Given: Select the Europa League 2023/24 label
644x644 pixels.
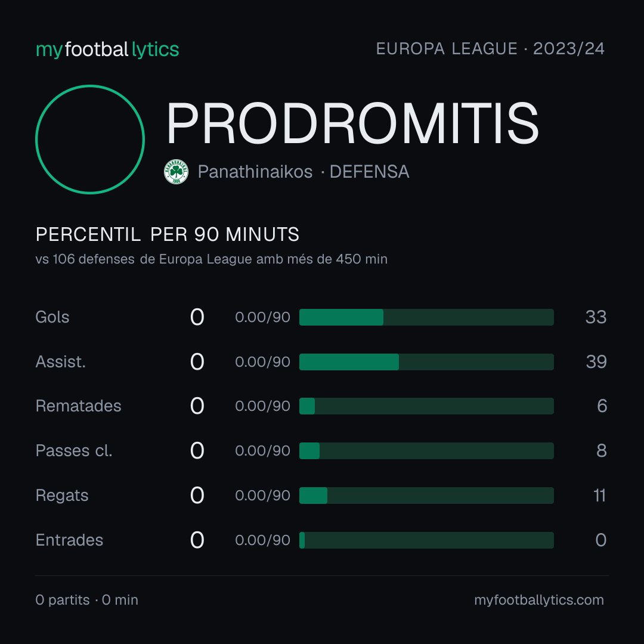Looking at the screenshot, I should (x=490, y=49).
